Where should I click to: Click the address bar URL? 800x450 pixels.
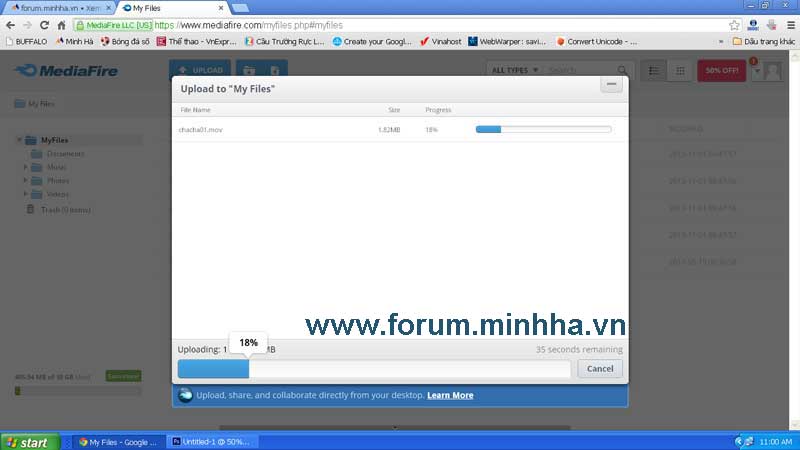[x=248, y=25]
